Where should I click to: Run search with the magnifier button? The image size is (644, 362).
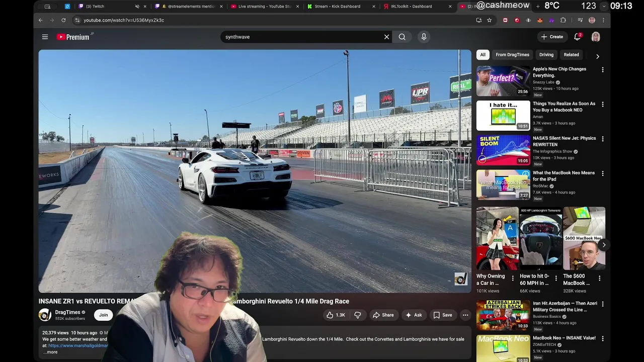(x=402, y=37)
